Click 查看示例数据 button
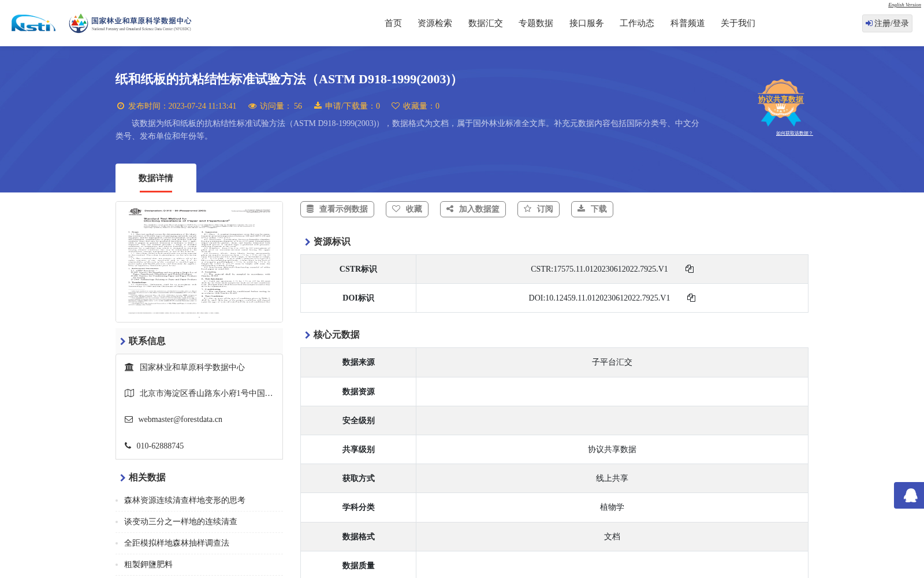The height and width of the screenshot is (578, 924). [337, 209]
